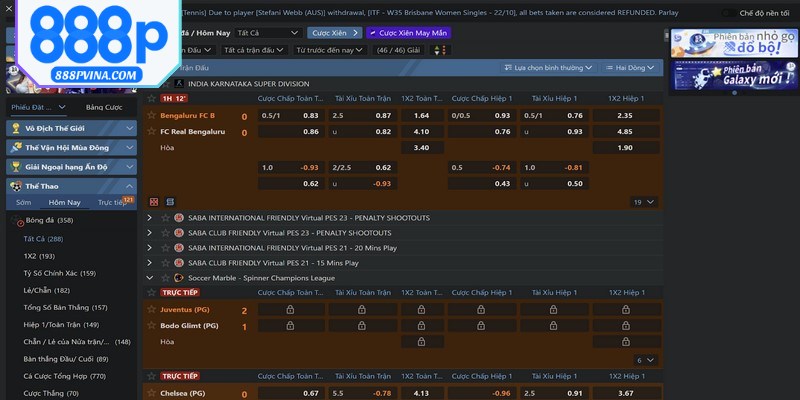800x400 pixels.
Task: Switch to the Hôm Nay tab
Action: [x=64, y=202]
